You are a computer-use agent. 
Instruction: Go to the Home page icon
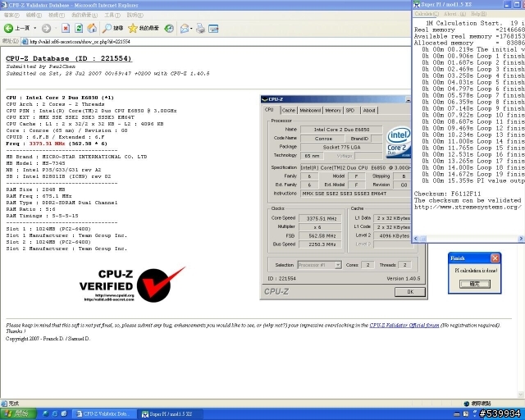[x=92, y=29]
